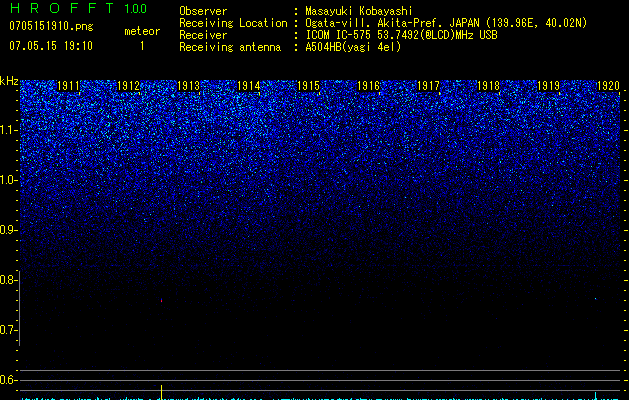Click the 0.9 kHz axis label

pos(7,230)
